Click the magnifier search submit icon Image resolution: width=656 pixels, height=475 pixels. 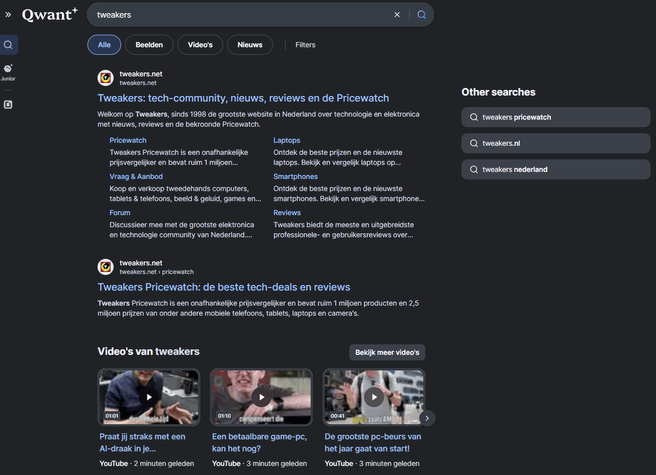tap(422, 15)
